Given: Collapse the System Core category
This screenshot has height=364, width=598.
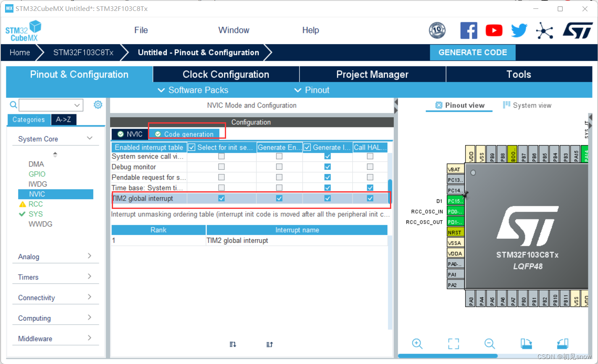Looking at the screenshot, I should point(90,138).
